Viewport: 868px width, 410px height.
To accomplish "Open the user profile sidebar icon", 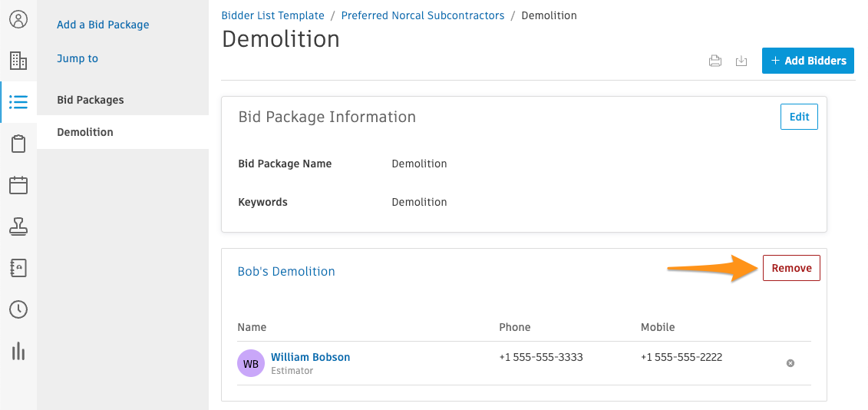I will 18,19.
